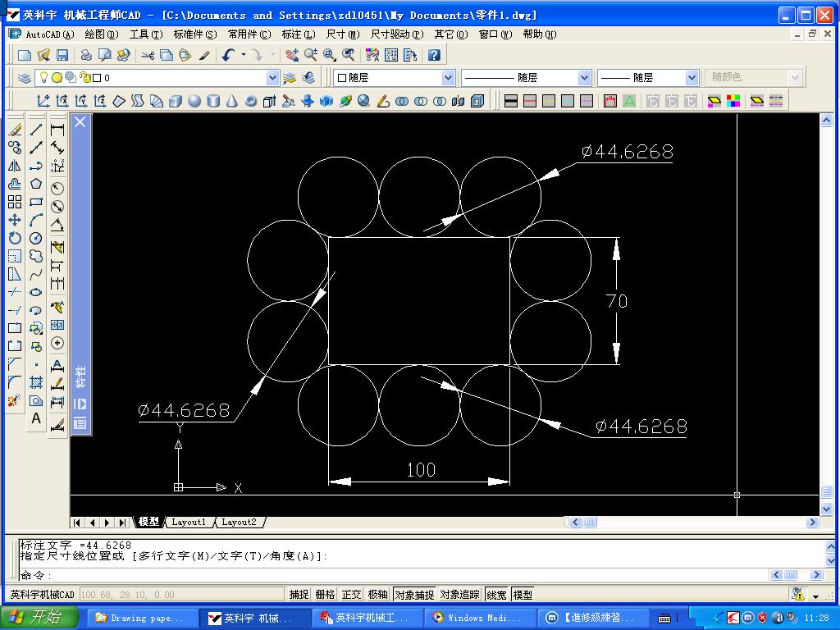Toggle the 正交 ortho mode
840x630 pixels.
tap(351, 595)
